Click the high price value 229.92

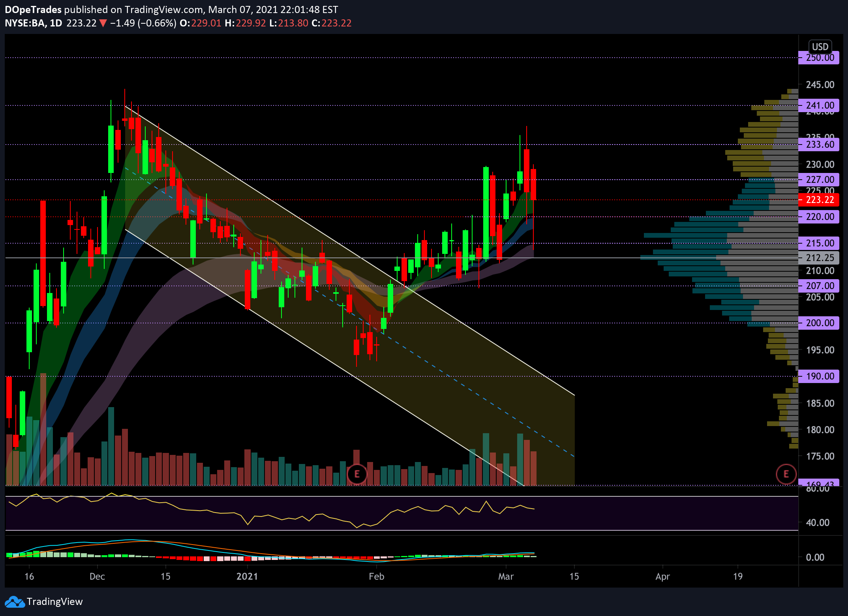[251, 23]
